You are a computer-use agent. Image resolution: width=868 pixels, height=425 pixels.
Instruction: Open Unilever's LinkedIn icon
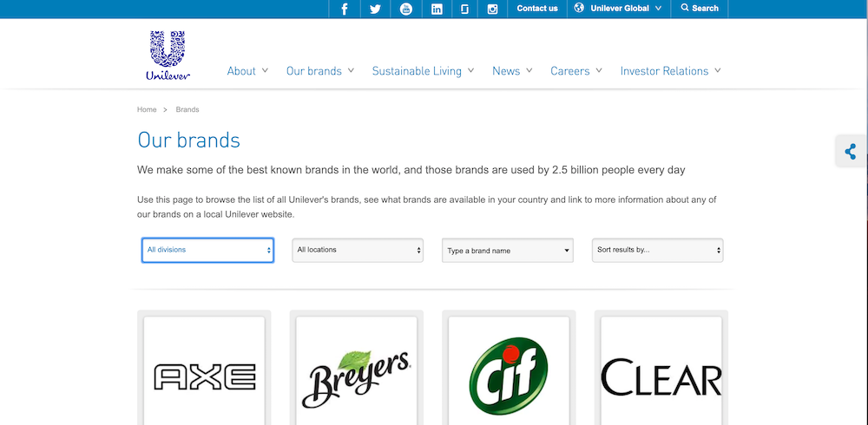click(x=437, y=9)
